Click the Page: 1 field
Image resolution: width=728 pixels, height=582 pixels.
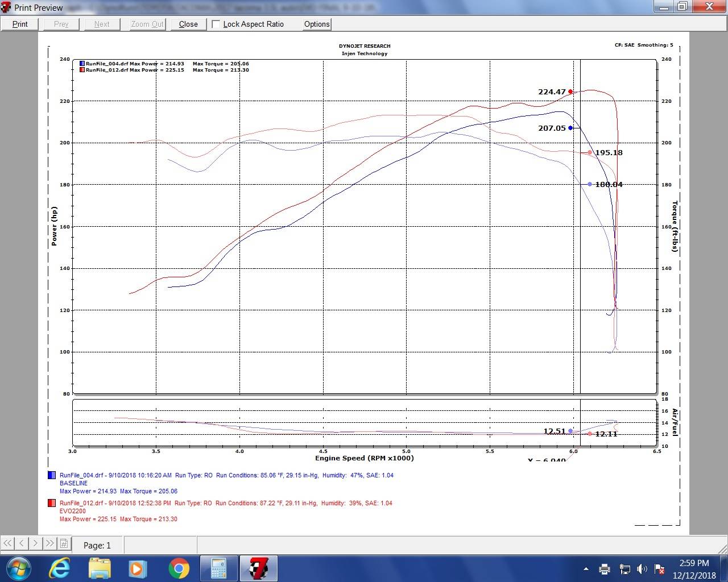click(97, 544)
